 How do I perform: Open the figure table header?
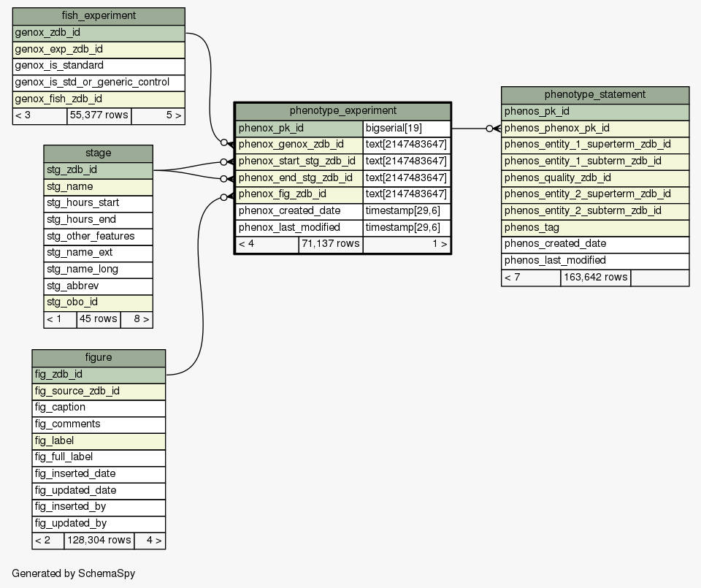pos(99,357)
